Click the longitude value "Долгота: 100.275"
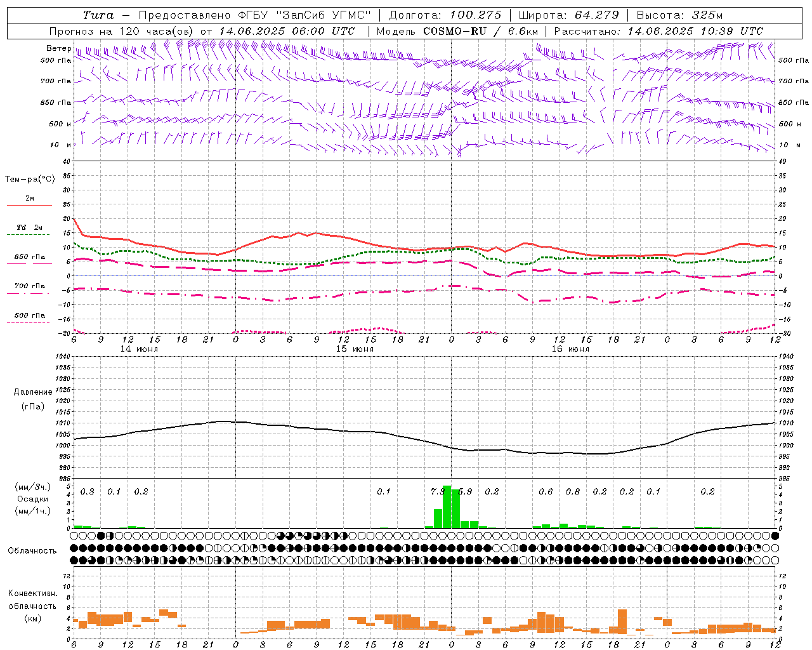 (x=445, y=15)
